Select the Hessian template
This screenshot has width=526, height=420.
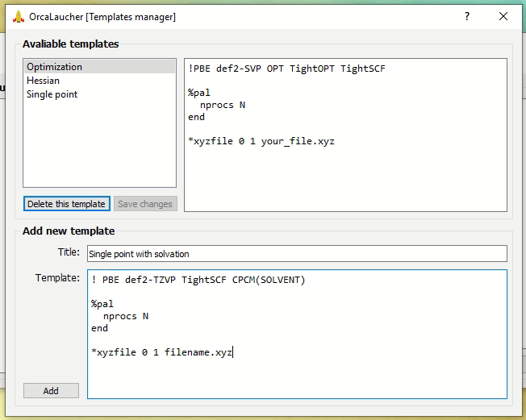(99, 81)
